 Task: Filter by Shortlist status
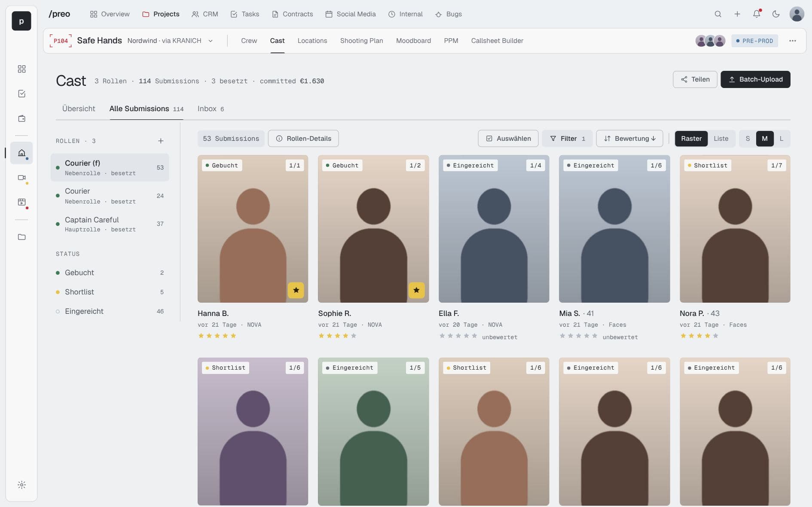[x=110, y=292]
